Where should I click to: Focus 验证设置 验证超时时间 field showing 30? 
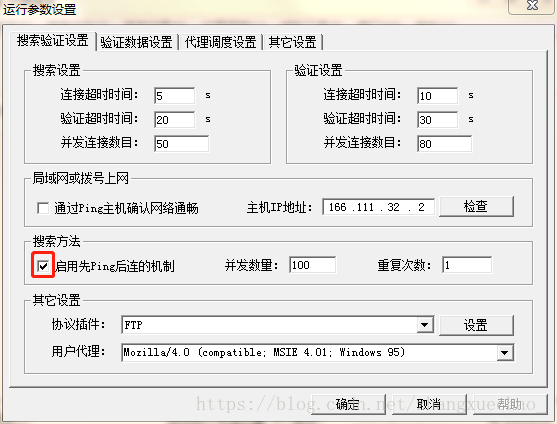(438, 120)
